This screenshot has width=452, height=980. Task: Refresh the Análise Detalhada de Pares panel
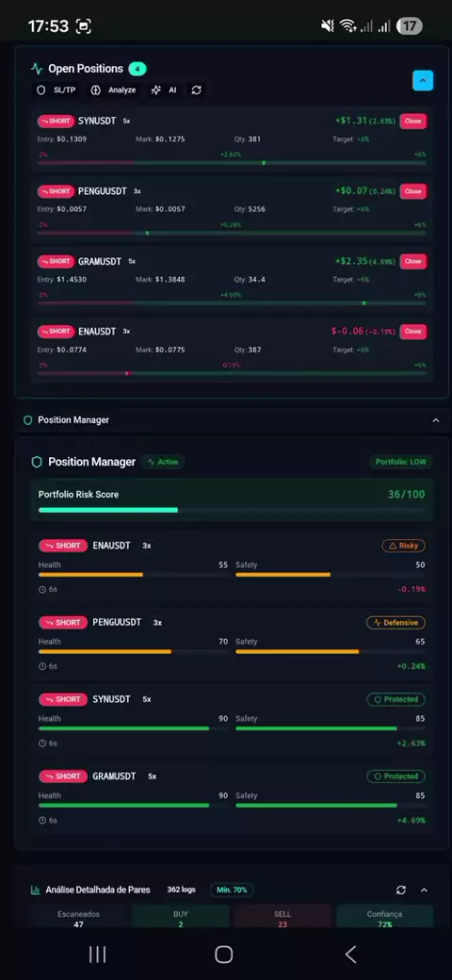(401, 890)
